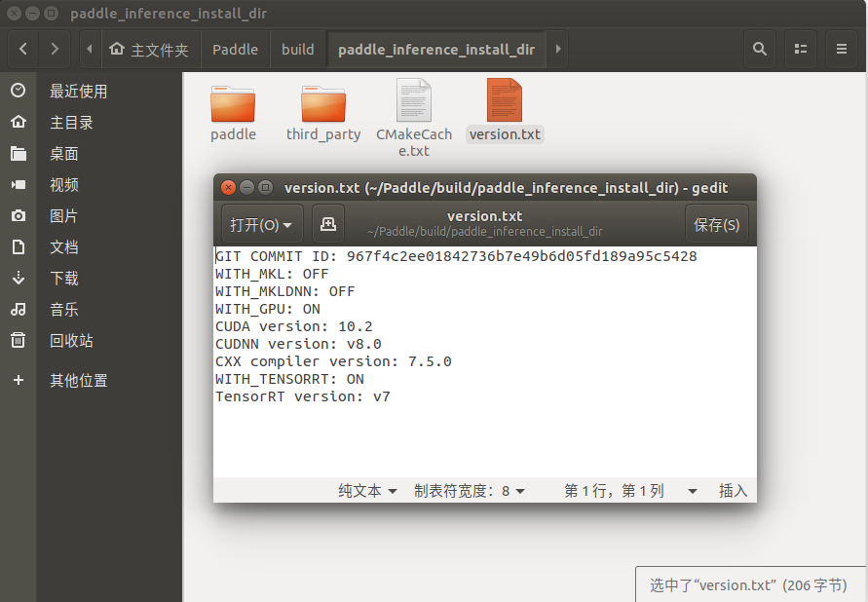868x602 pixels.
Task: Click the CUDNN version: v8.0 line
Action: click(x=298, y=344)
